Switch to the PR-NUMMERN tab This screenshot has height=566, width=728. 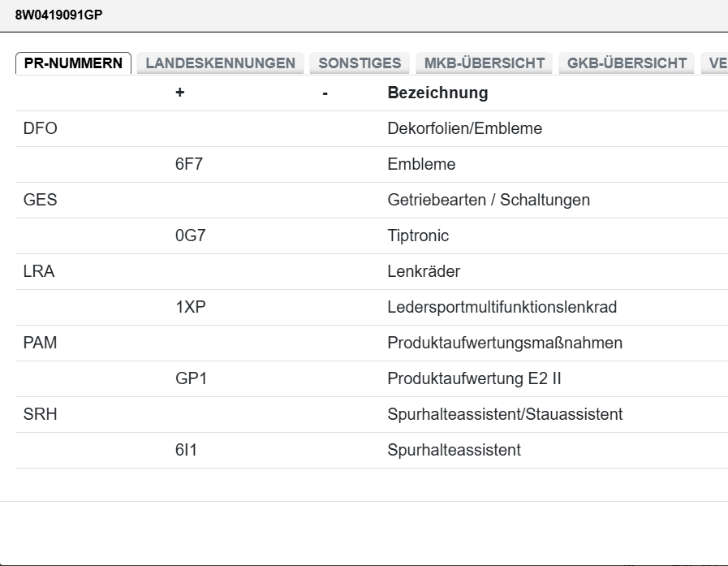(73, 63)
